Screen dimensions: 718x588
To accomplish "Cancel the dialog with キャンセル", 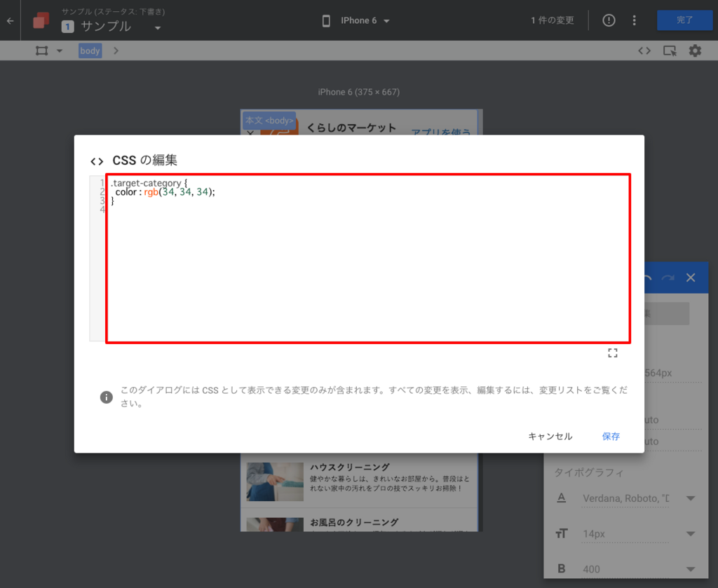I will click(x=550, y=436).
